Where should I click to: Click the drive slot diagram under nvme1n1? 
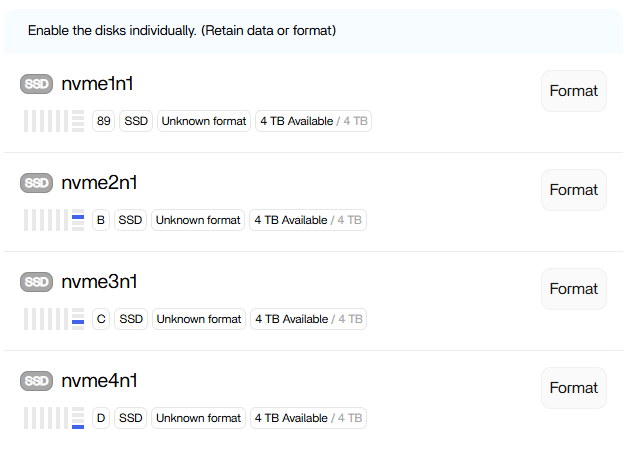(x=54, y=122)
